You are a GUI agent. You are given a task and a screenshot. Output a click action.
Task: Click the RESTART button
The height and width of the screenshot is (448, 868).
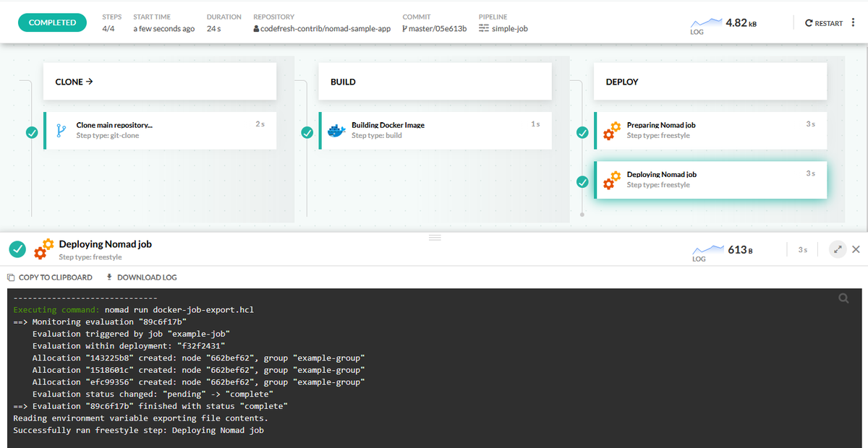pos(824,23)
